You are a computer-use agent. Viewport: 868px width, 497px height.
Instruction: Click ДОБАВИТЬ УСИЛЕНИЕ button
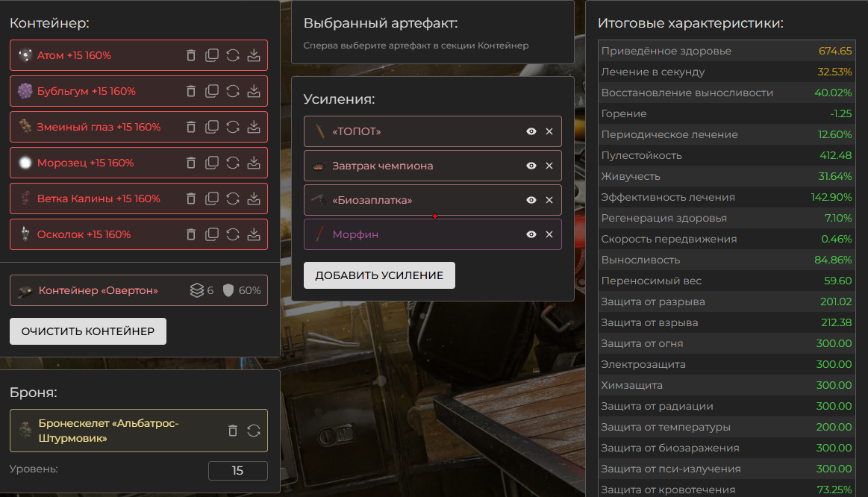tap(379, 275)
